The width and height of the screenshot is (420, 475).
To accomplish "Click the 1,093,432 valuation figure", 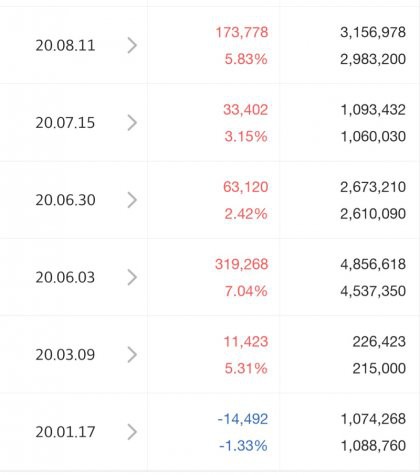I will pos(373,110).
